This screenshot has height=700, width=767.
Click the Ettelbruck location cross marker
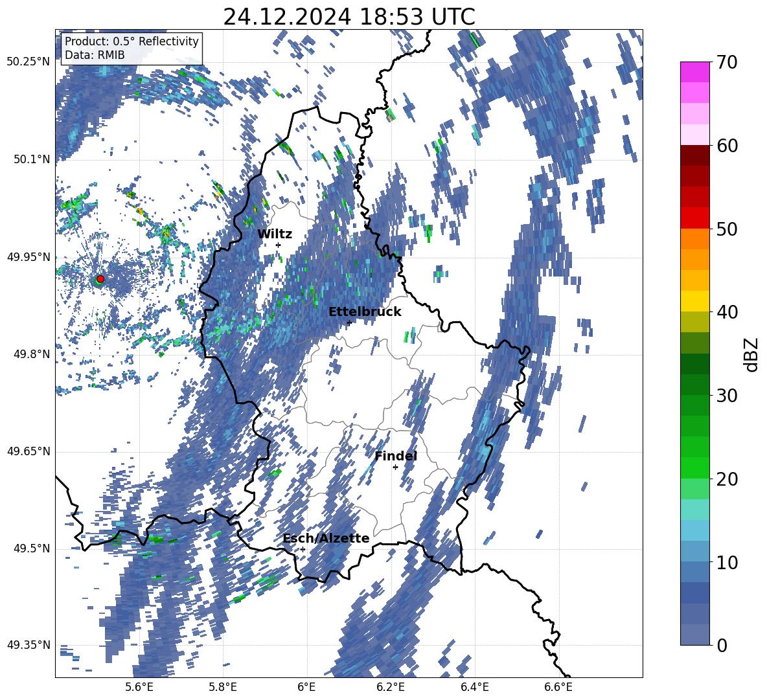(349, 322)
